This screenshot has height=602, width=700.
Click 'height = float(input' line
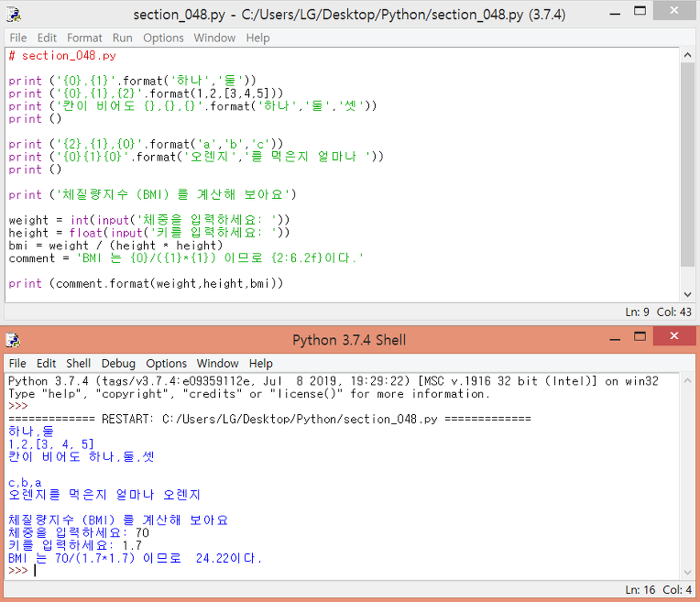click(x=149, y=233)
